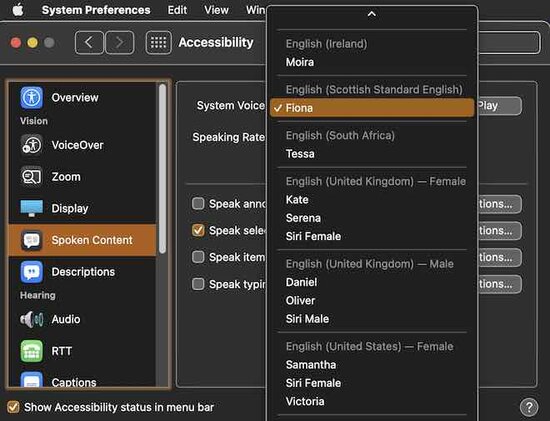The height and width of the screenshot is (421, 550).
Task: Toggle Speak typing feedback checkbox
Action: click(x=198, y=284)
